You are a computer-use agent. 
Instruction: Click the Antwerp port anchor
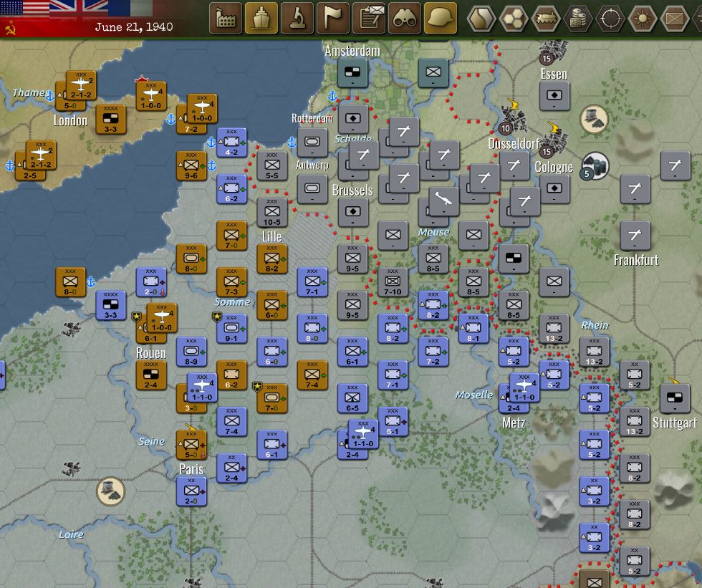[x=292, y=143]
